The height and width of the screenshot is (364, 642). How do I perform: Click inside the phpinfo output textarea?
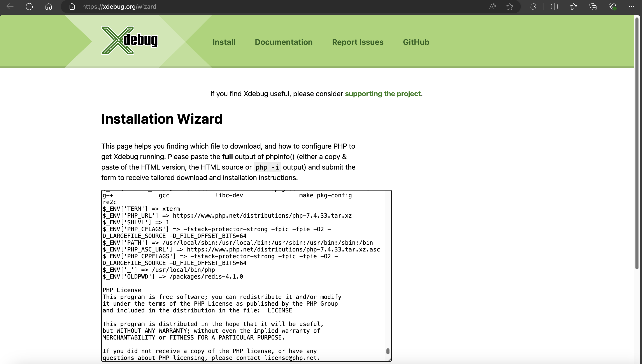tap(243, 283)
